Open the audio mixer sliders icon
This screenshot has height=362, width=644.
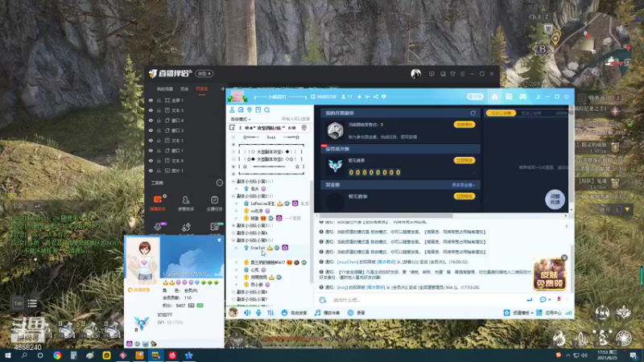point(270,313)
